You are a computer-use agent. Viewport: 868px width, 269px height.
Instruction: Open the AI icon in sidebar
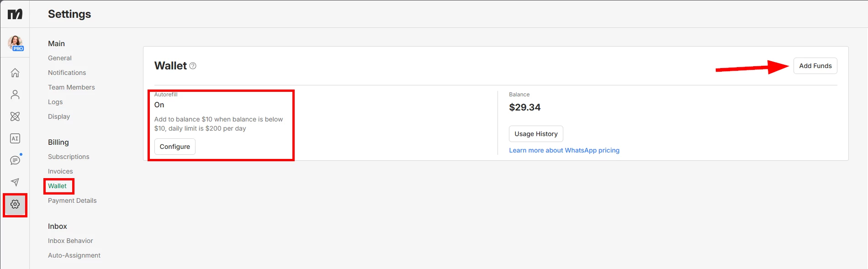coord(15,138)
